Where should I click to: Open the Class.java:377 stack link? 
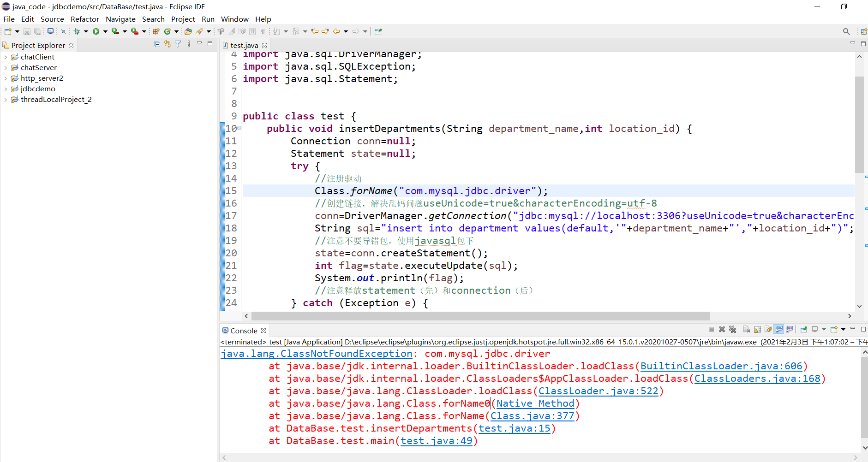[532, 416]
